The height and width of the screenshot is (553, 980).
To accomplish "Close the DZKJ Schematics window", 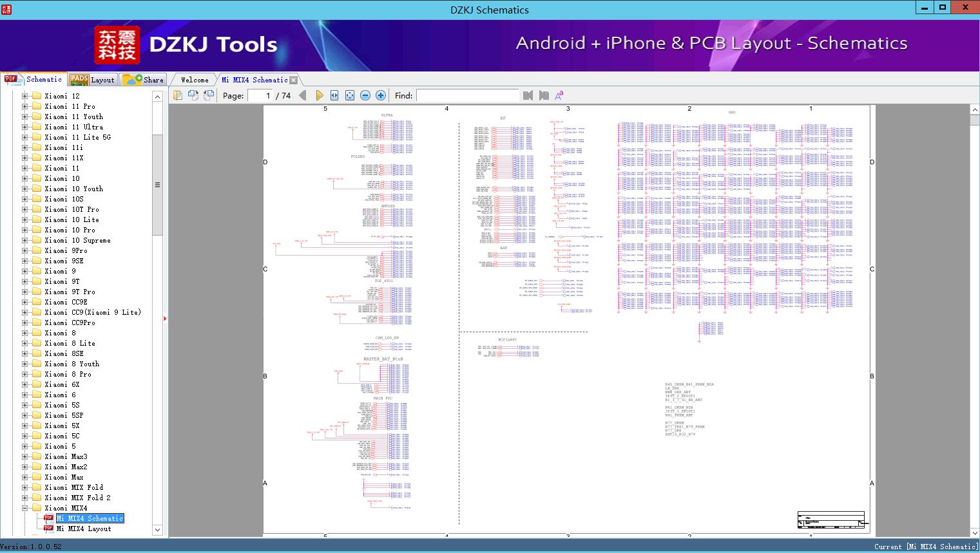I will coord(965,7).
